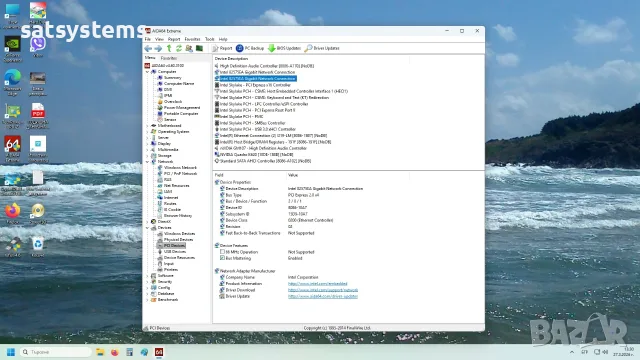The height and width of the screenshot is (360, 640).
Task: Toggle the 66 MHz Operation checkbox
Action: (x=222, y=252)
